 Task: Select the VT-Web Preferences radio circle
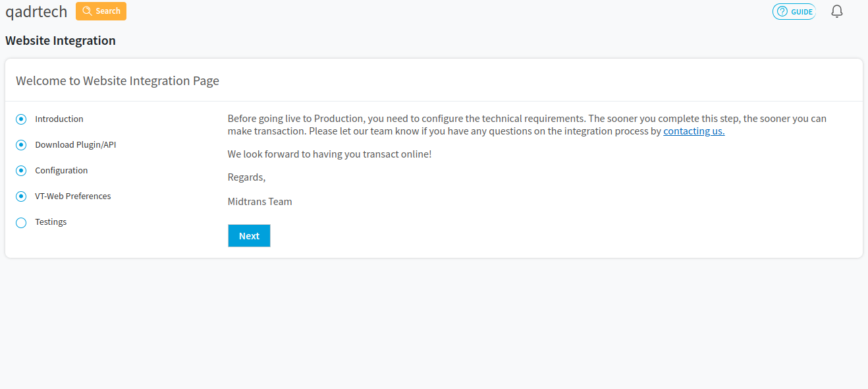point(21,196)
